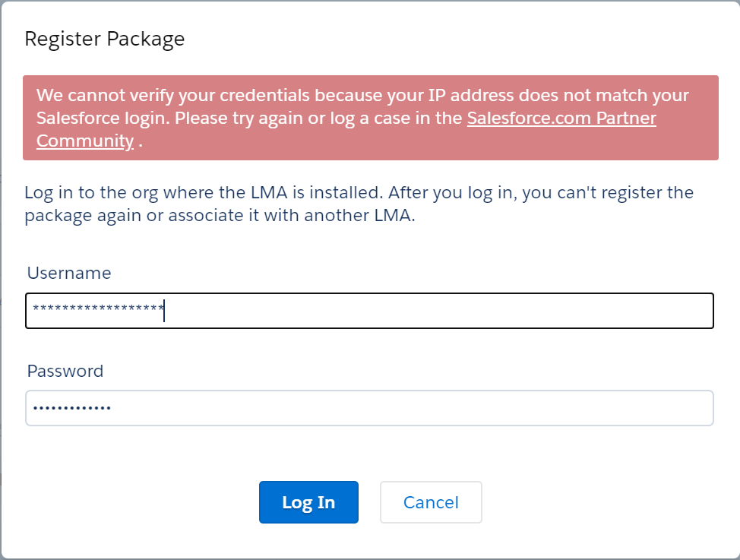Click the Register Package dialog title
This screenshot has height=560, width=740.
pyautogui.click(x=105, y=39)
